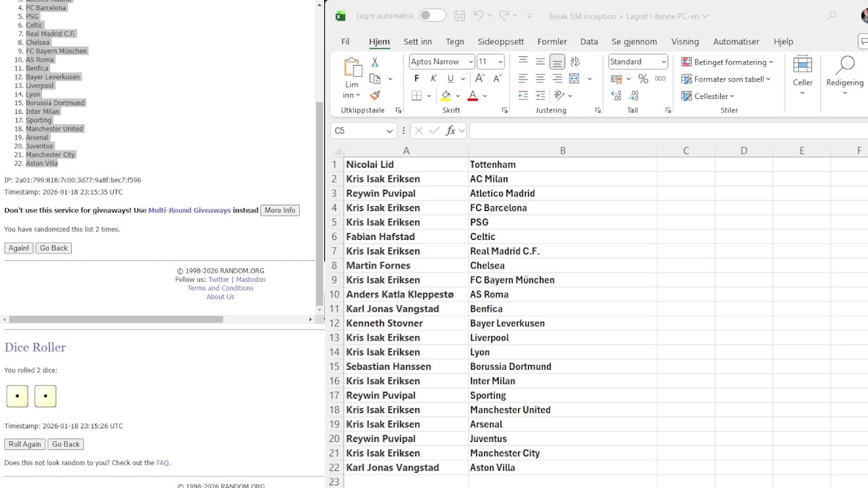868x488 pixels.
Task: Click the Again! button on randomized list
Action: (19, 248)
